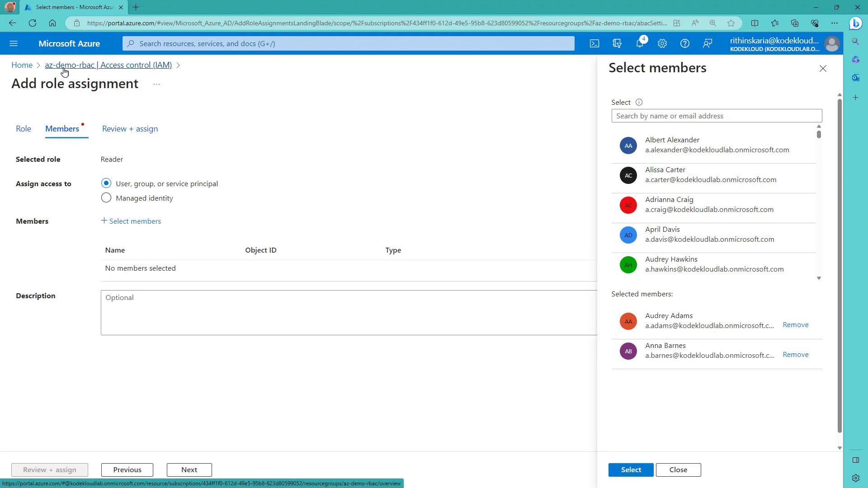Go to Home breadcrumb link

pos(22,65)
